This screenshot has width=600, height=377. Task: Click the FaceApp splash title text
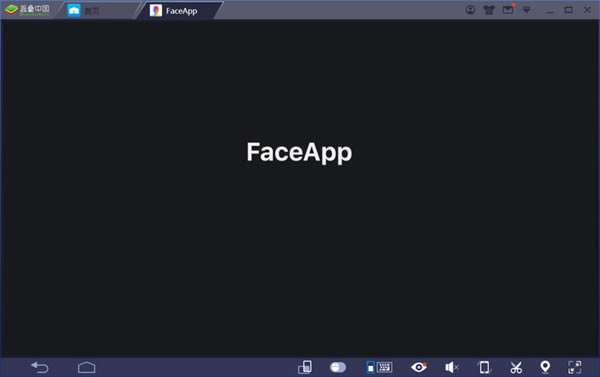pyautogui.click(x=299, y=152)
